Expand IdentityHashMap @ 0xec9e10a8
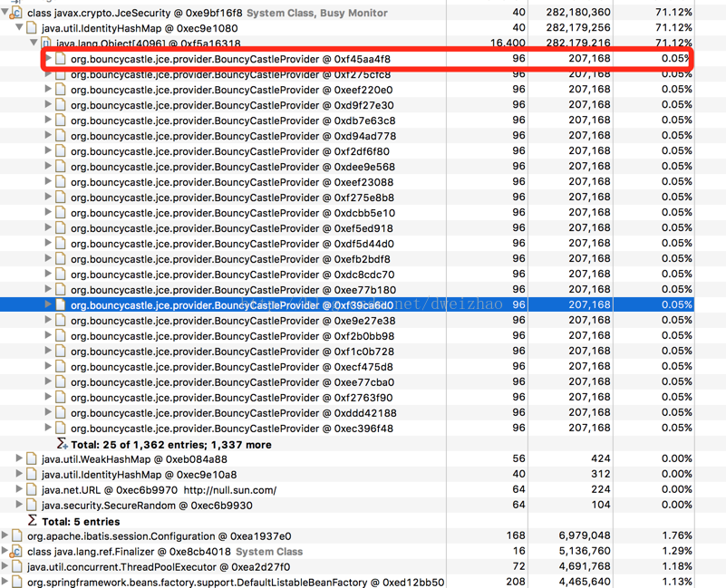The image size is (726, 588). [x=19, y=474]
